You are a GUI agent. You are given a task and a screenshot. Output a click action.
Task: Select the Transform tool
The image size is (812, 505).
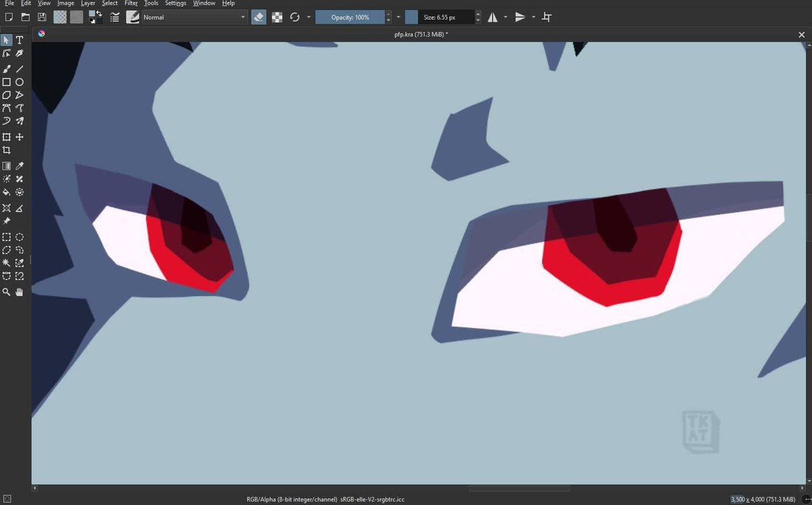tap(6, 137)
